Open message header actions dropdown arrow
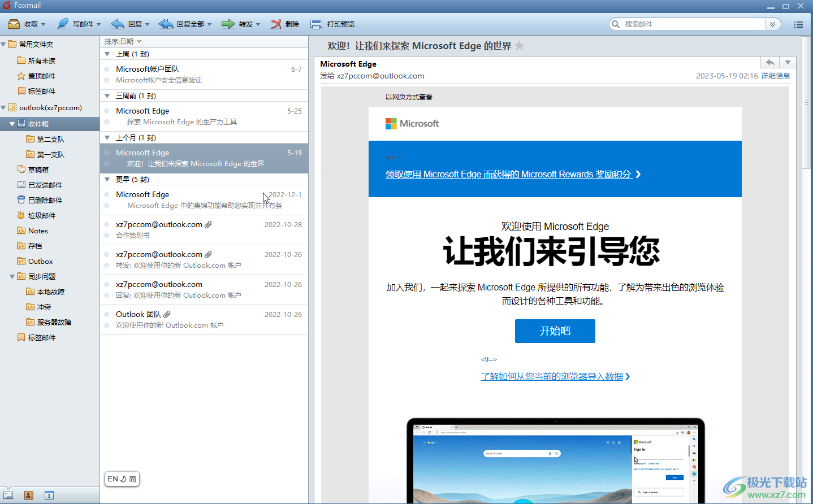 (x=788, y=62)
